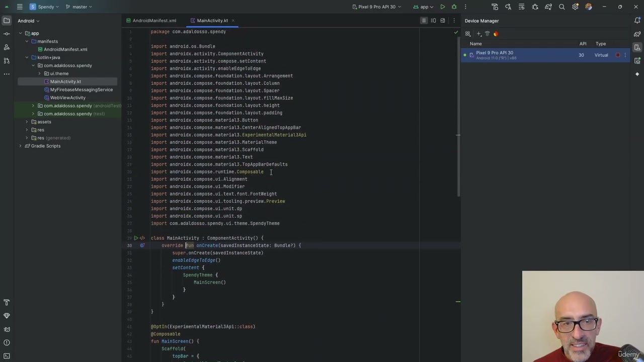Viewport: 644px width, 362px height.
Task: Open the master branch dropdown
Action: point(78,7)
